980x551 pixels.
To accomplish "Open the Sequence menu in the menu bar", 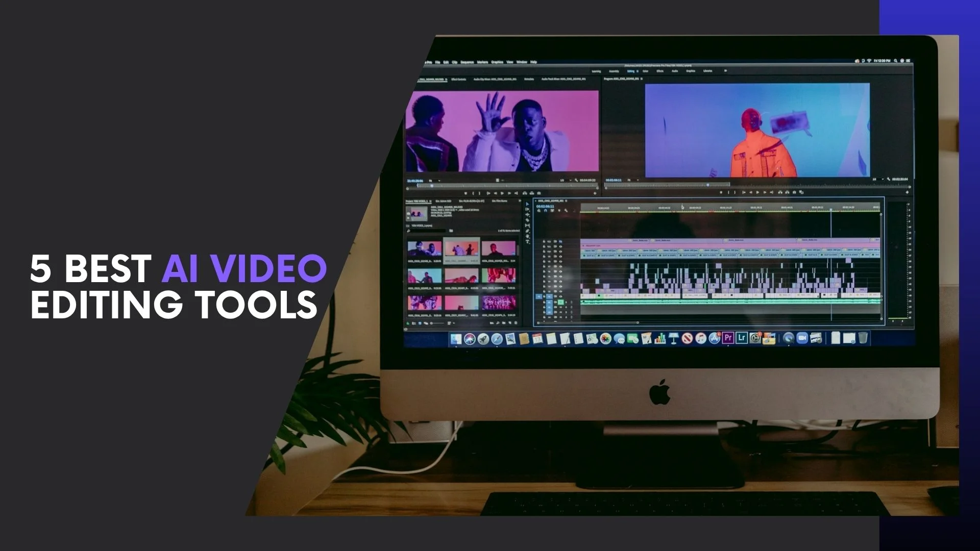I will (x=467, y=62).
